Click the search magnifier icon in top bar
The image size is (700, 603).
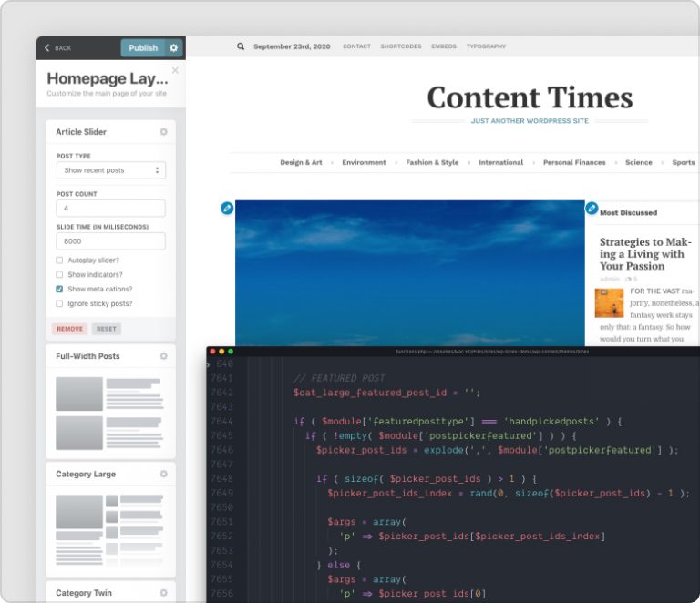[241, 46]
